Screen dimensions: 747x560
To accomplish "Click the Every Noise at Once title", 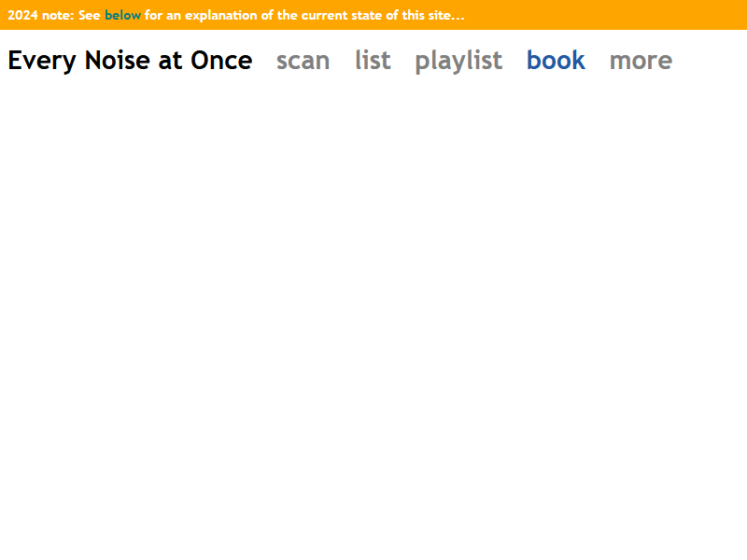I will pyautogui.click(x=130, y=61).
